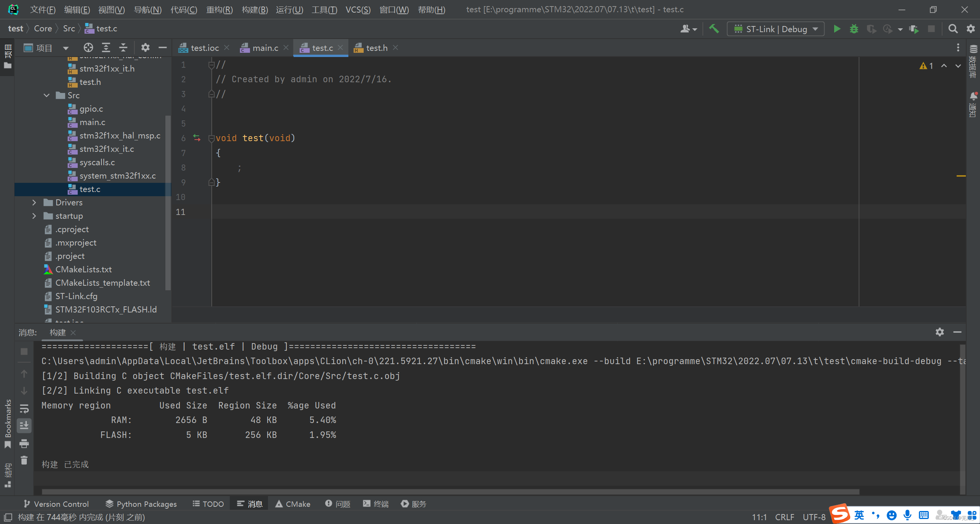Expand the Drivers folder
980x524 pixels.
pyautogui.click(x=34, y=202)
